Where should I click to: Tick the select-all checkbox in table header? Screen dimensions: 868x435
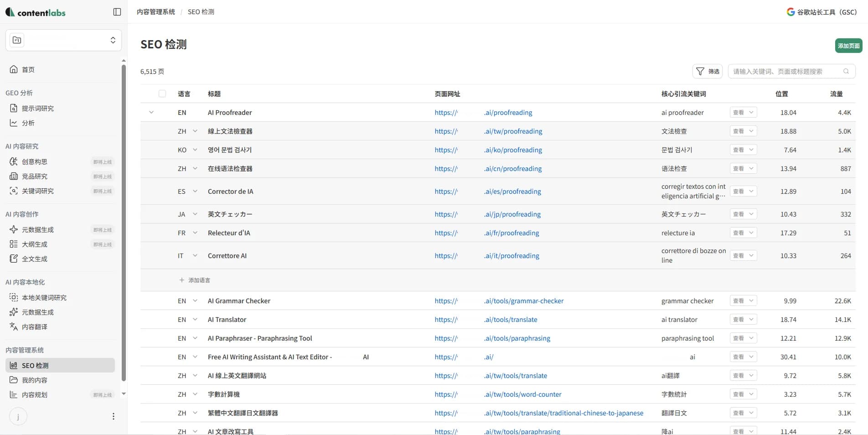(x=162, y=93)
